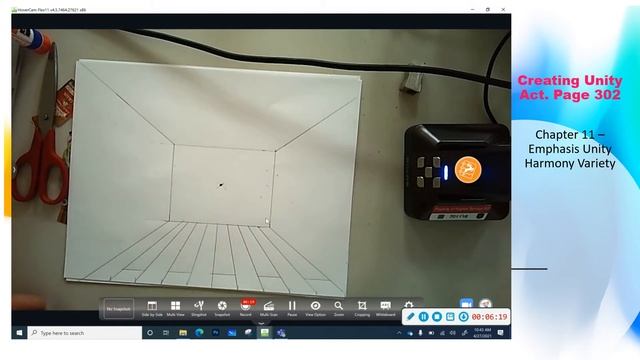
Task: Open Side by Side view
Action: tap(152, 309)
